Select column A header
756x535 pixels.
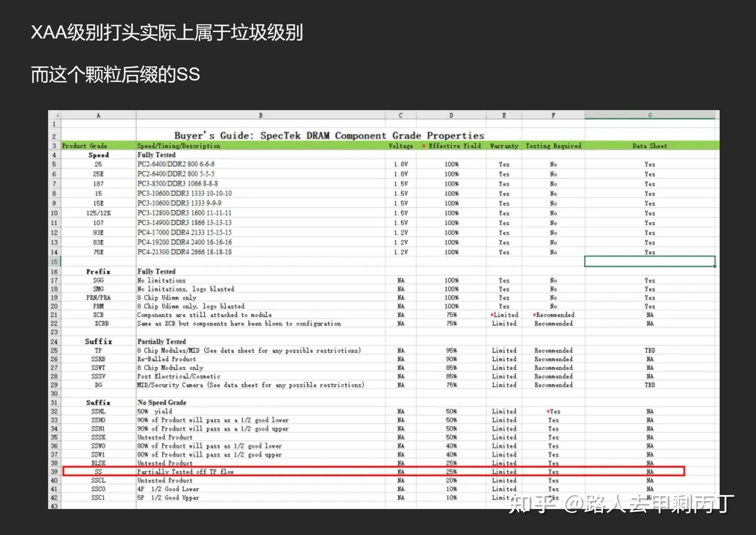point(98,115)
